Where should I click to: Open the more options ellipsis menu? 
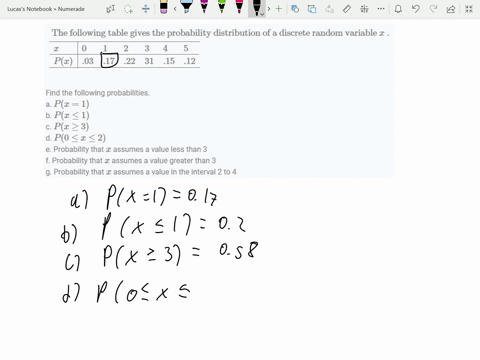click(x=381, y=9)
